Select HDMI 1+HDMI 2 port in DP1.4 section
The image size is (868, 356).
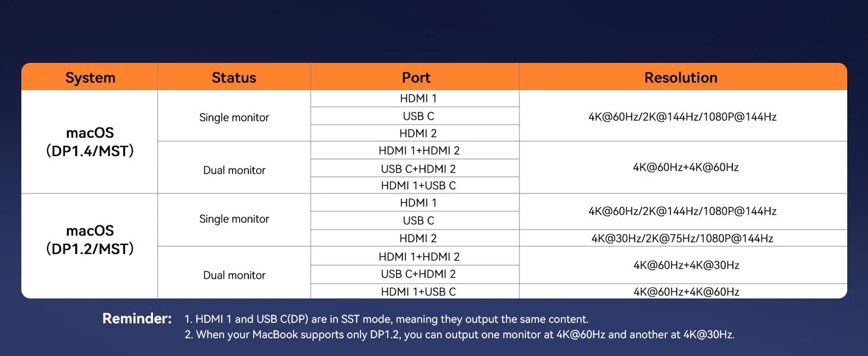click(419, 151)
